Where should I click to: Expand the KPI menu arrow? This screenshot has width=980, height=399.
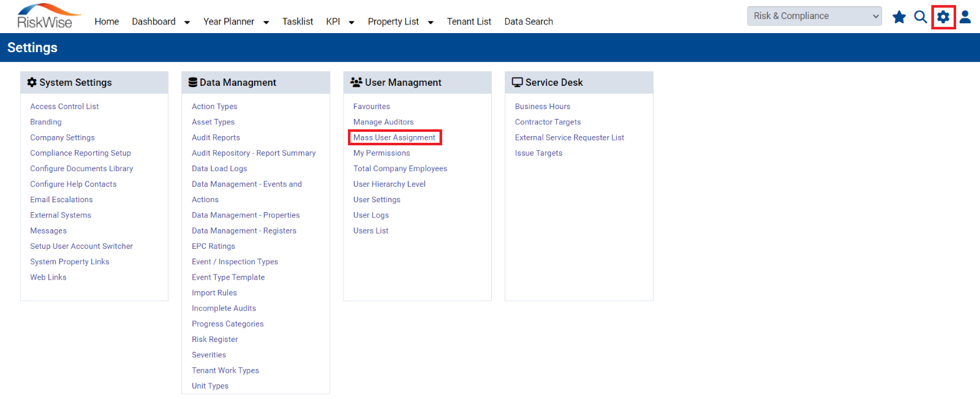tap(352, 23)
